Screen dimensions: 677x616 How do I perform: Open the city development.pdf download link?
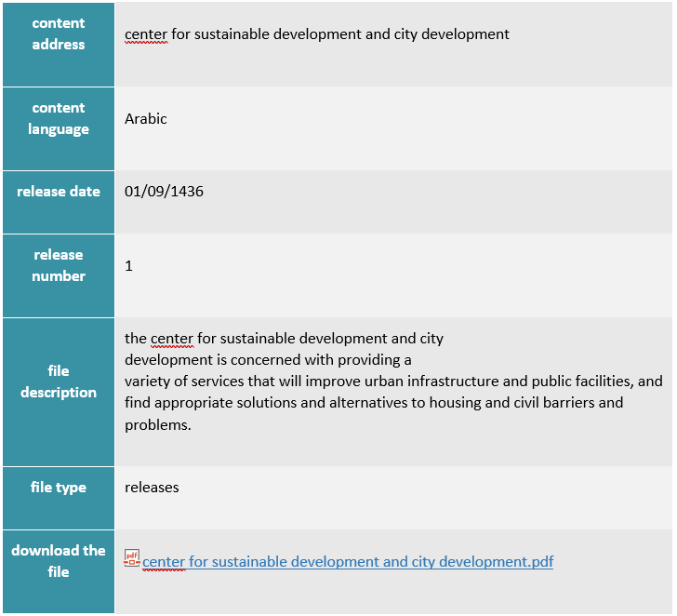(348, 562)
